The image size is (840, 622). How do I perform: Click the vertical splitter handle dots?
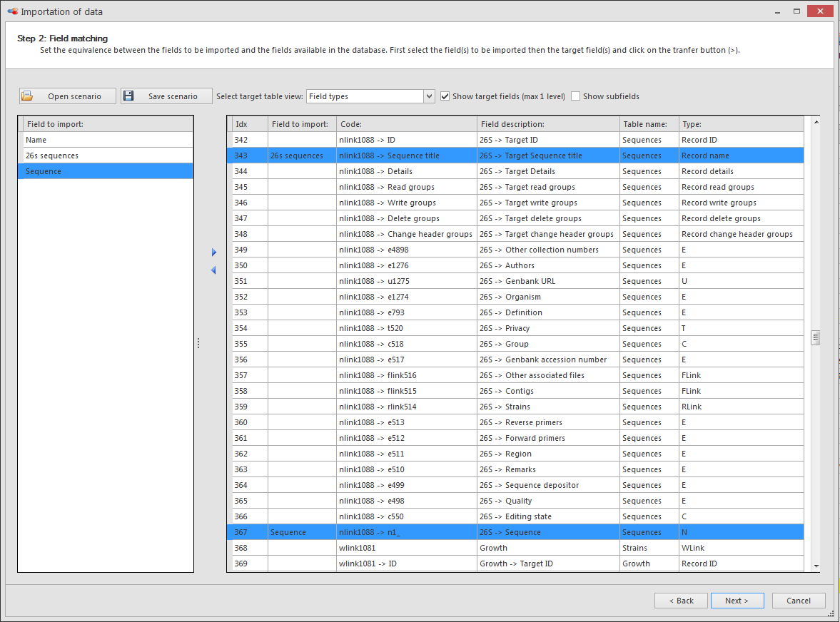click(x=198, y=344)
